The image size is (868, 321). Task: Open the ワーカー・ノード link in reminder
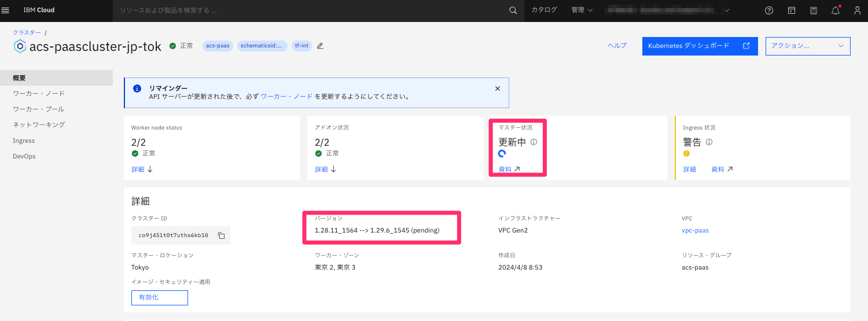pos(286,97)
